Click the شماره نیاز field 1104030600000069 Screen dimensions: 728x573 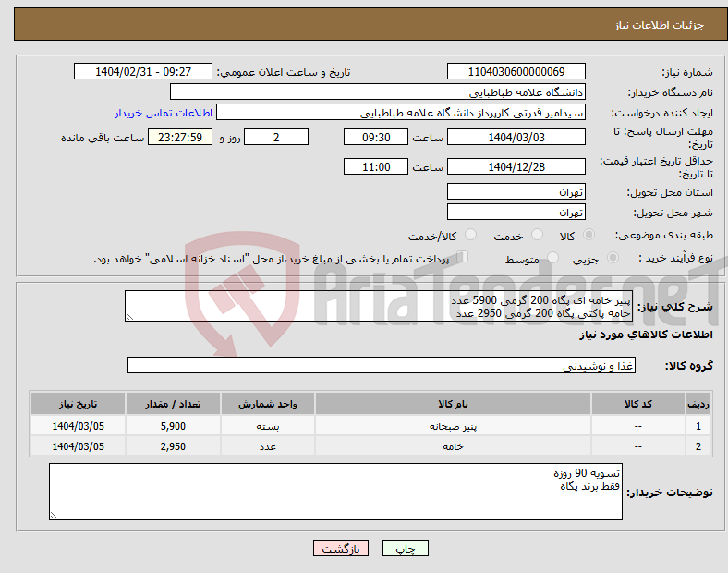[x=516, y=71]
